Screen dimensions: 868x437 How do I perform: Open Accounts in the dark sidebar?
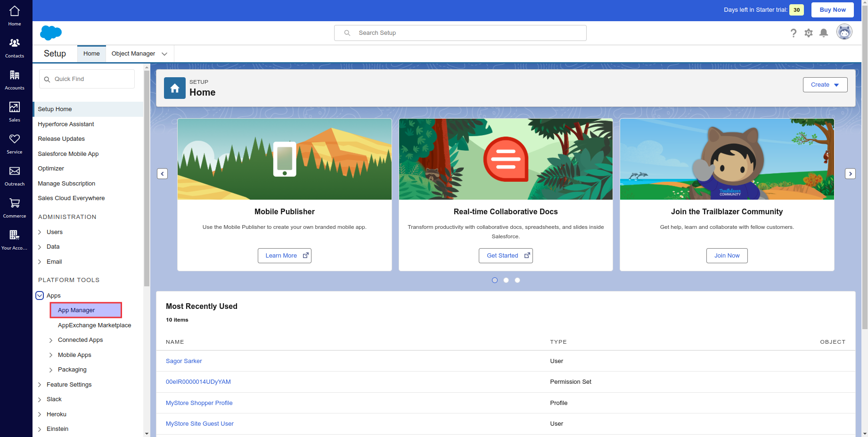pyautogui.click(x=15, y=80)
